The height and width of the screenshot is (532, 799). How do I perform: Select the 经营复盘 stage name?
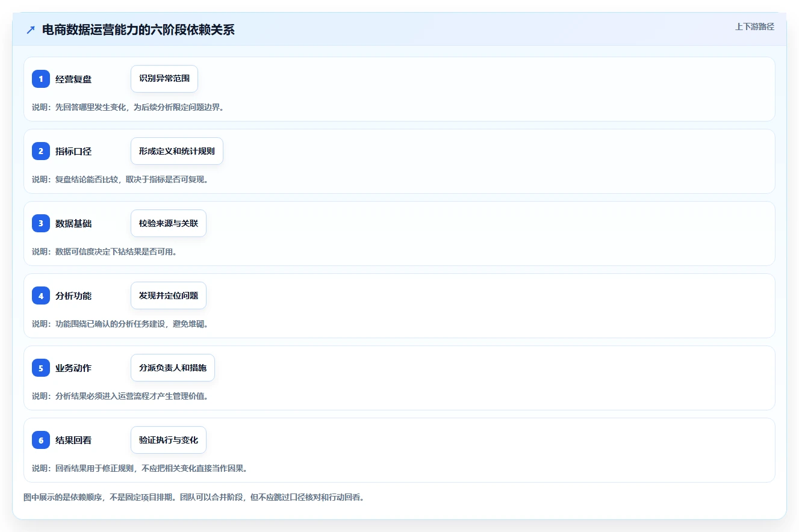pyautogui.click(x=73, y=79)
